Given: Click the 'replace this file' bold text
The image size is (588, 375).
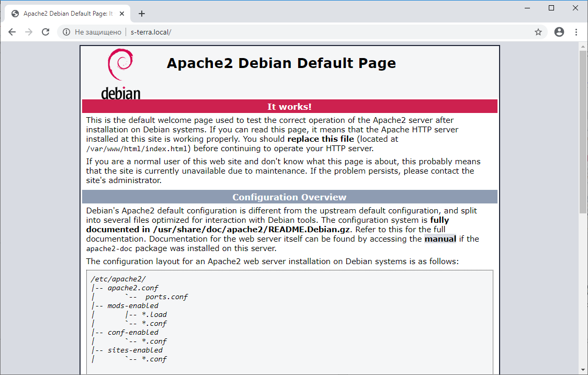Looking at the screenshot, I should coord(321,139).
